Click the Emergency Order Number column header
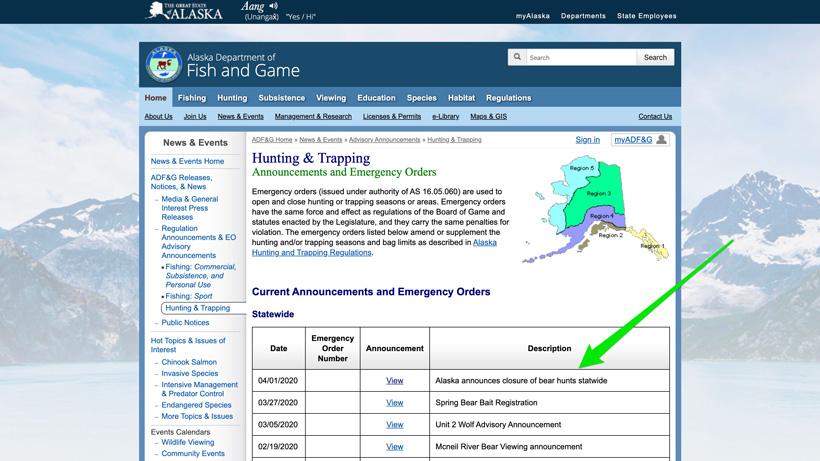This screenshot has width=820, height=461. [333, 348]
